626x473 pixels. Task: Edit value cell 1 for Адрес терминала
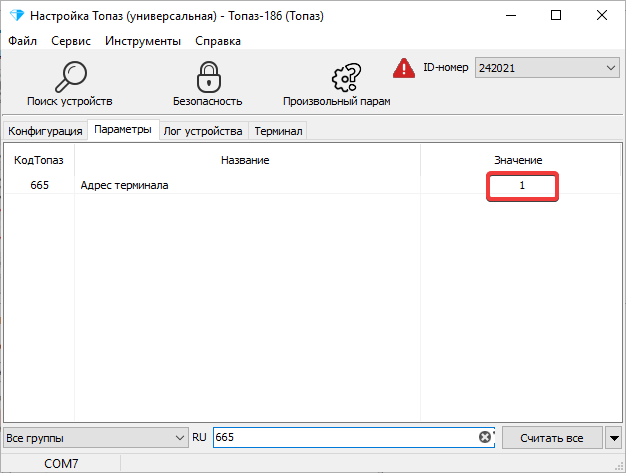click(522, 186)
